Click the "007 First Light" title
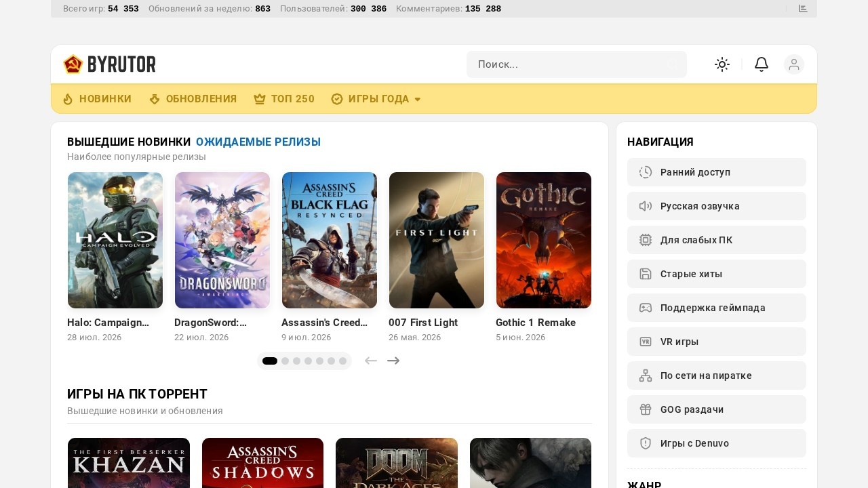Screen dimensions: 868x488 pyautogui.click(x=423, y=323)
